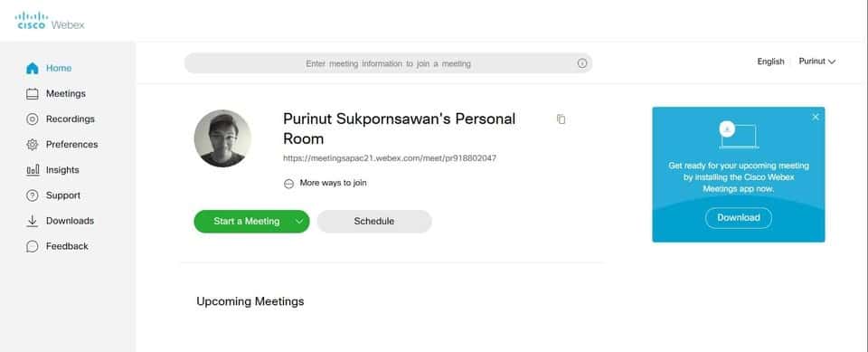Image resolution: width=868 pixels, height=352 pixels.
Task: Open the Meetings calendar icon in sidebar
Action: tap(33, 94)
